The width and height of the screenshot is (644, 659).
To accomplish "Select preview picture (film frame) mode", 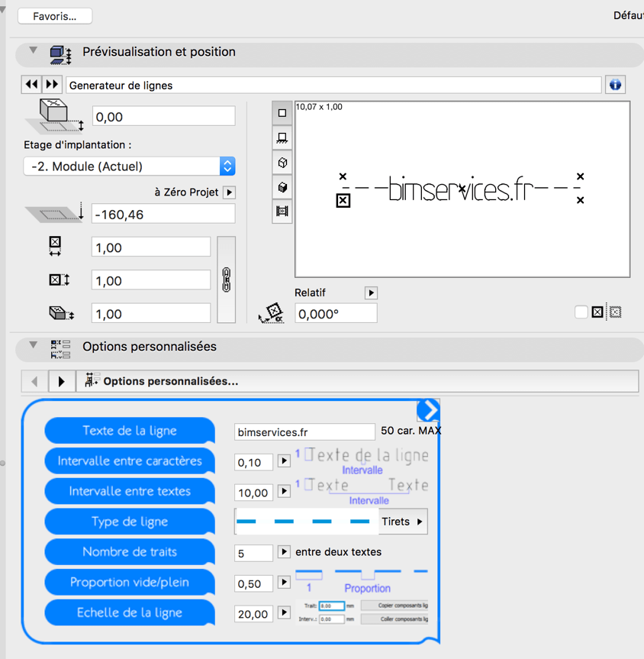I will pyautogui.click(x=282, y=211).
